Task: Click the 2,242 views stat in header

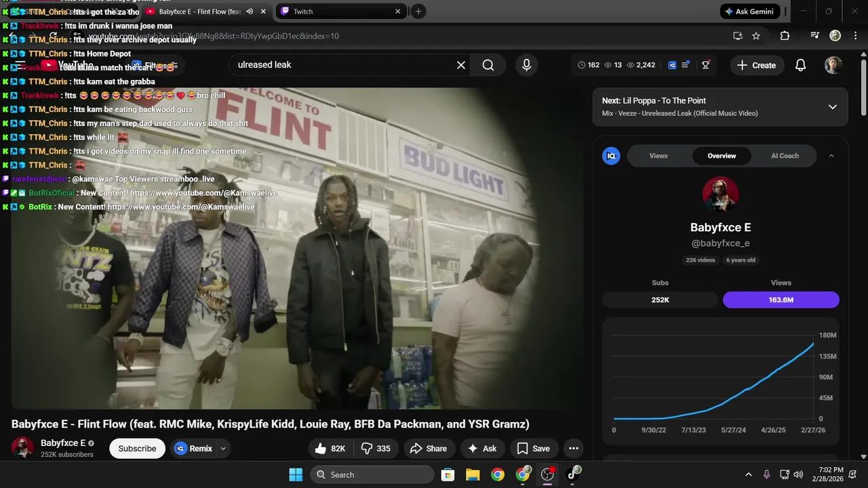Action: pyautogui.click(x=641, y=65)
